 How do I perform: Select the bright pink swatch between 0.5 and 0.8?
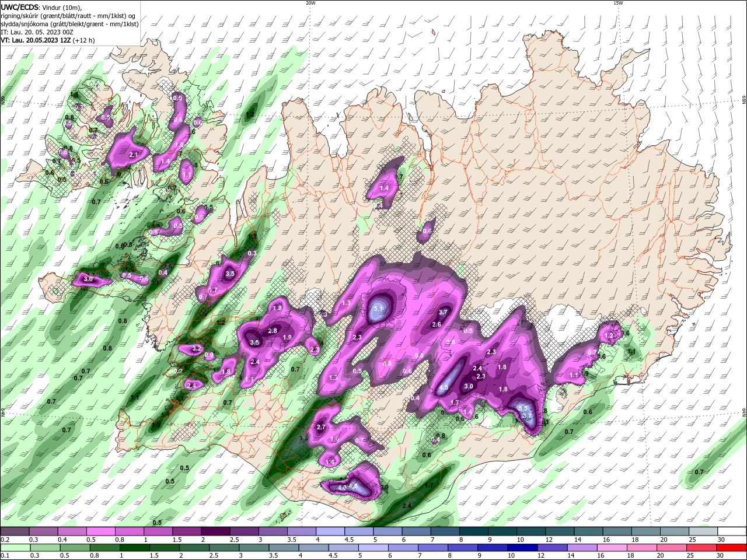101,531
